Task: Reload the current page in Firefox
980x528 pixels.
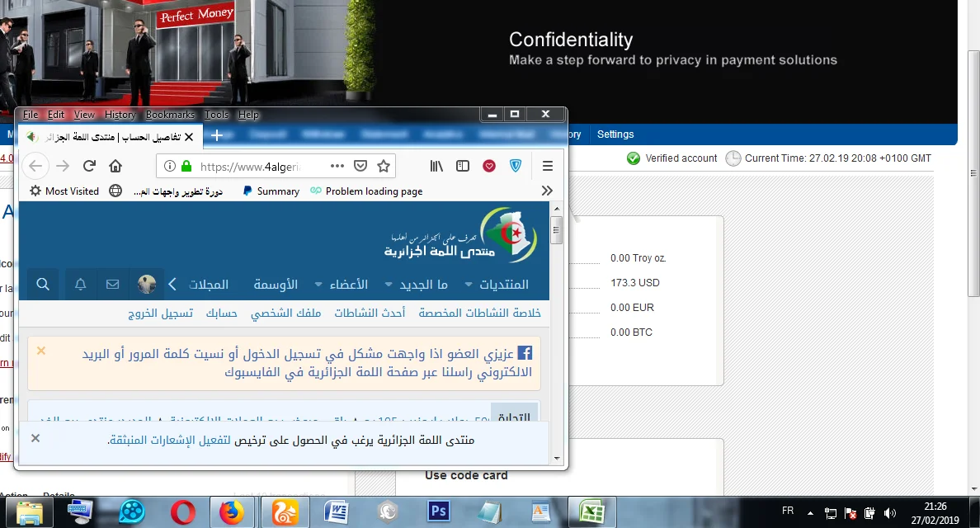Action: click(90, 166)
